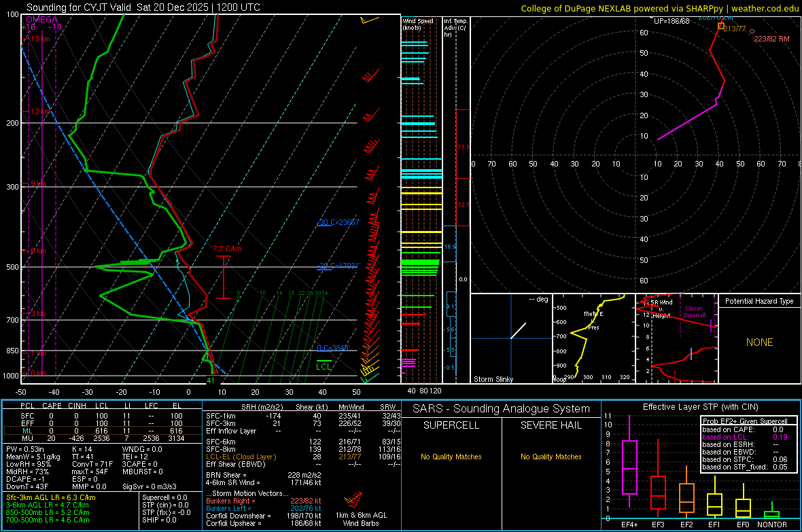The image size is (802, 532).
Task: Click the '213/77' hodograph label
Action: point(735,29)
